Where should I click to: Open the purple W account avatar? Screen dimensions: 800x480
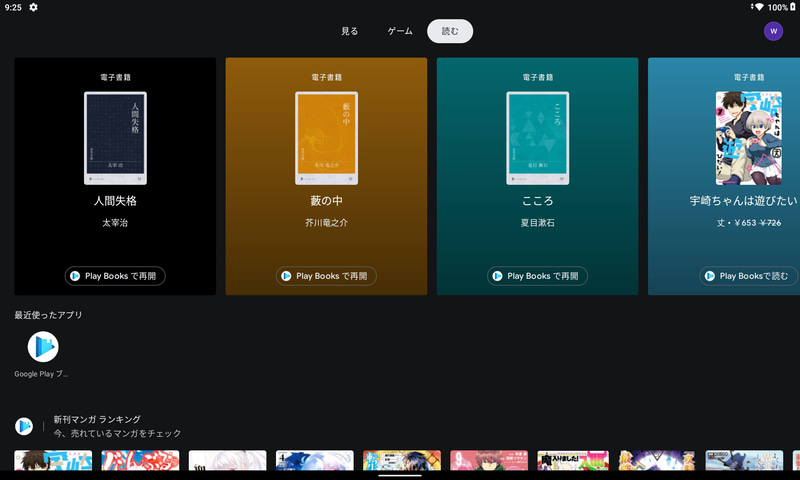(x=773, y=31)
